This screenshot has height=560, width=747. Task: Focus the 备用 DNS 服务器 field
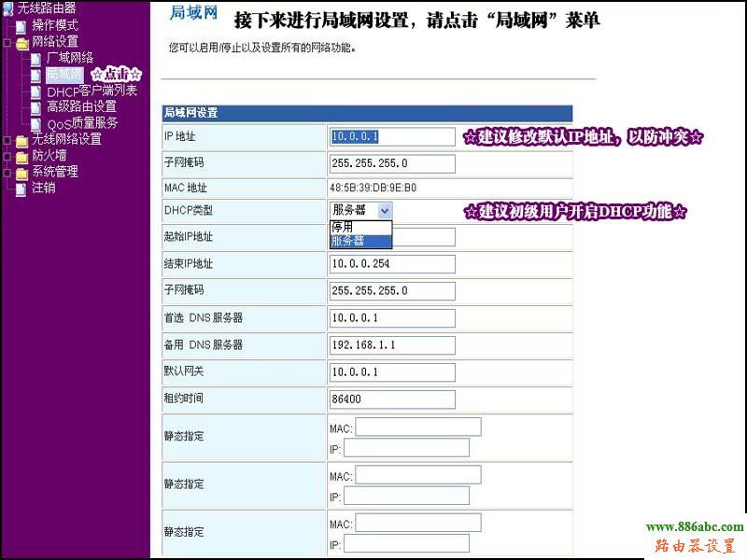pyautogui.click(x=392, y=344)
